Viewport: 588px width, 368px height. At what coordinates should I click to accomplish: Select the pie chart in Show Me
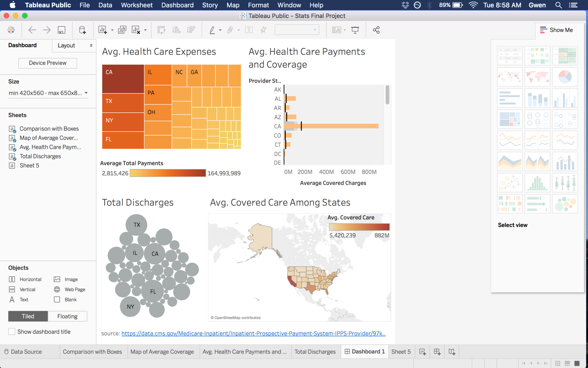[x=565, y=77]
